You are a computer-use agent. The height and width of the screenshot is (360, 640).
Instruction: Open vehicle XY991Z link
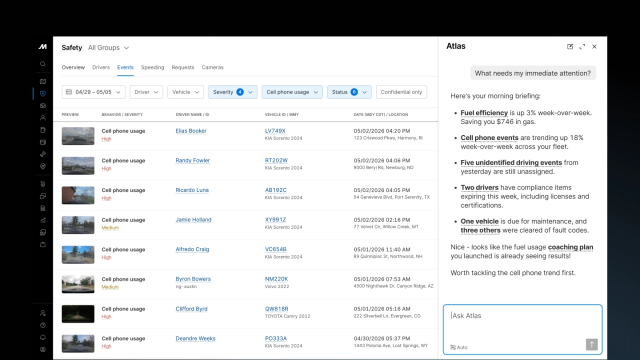(276, 220)
